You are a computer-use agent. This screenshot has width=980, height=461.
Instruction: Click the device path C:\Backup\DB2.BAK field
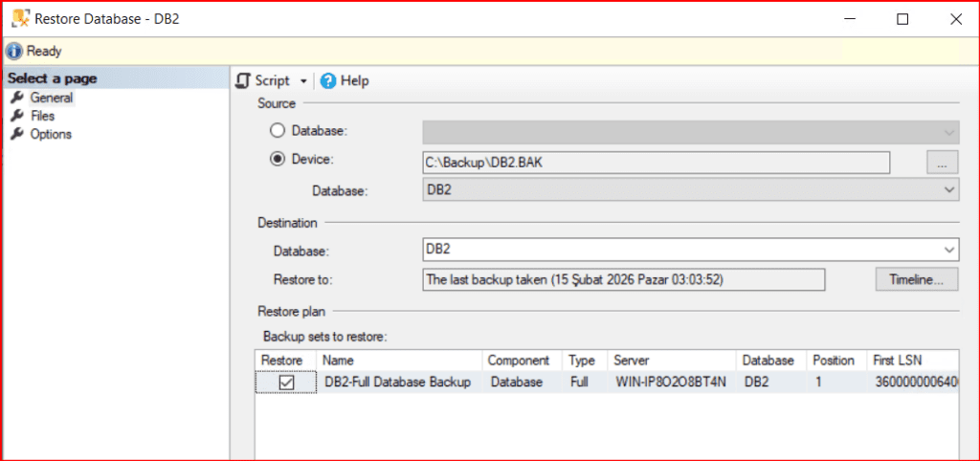pyautogui.click(x=656, y=163)
